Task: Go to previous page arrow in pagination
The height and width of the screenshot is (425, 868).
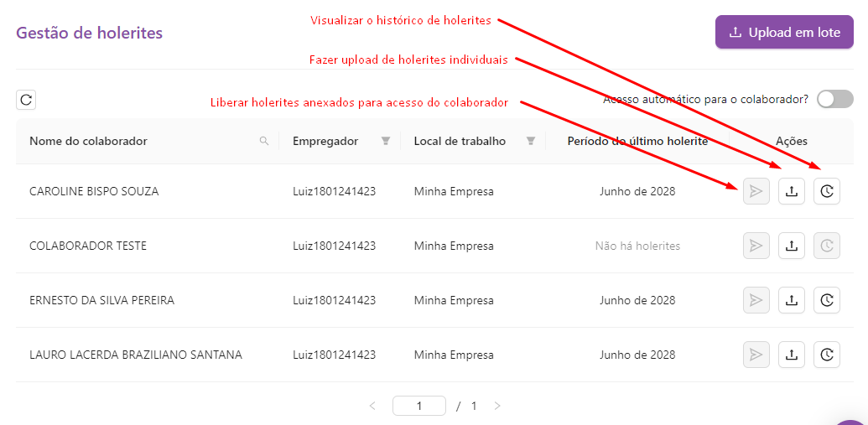Action: point(372,406)
